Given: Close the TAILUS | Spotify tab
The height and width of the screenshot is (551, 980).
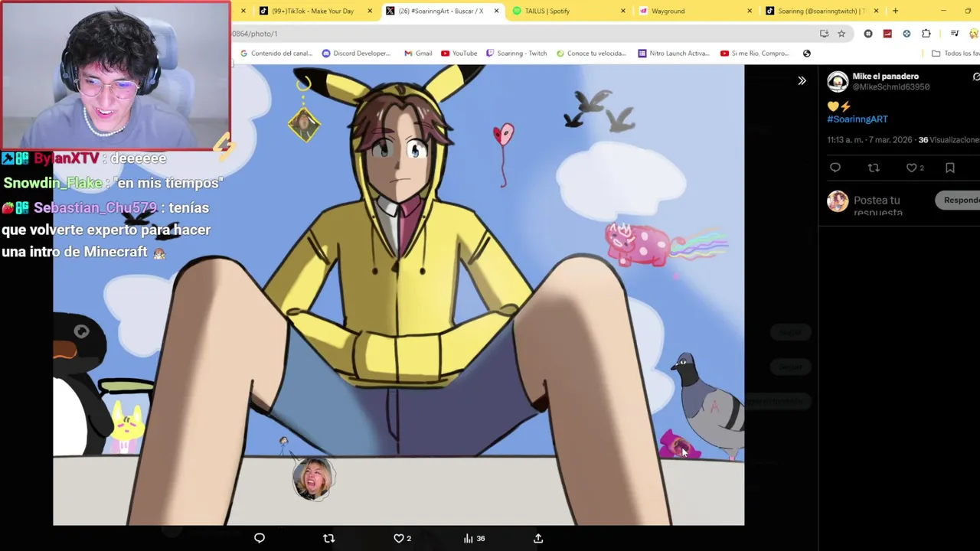Looking at the screenshot, I should click(x=622, y=11).
